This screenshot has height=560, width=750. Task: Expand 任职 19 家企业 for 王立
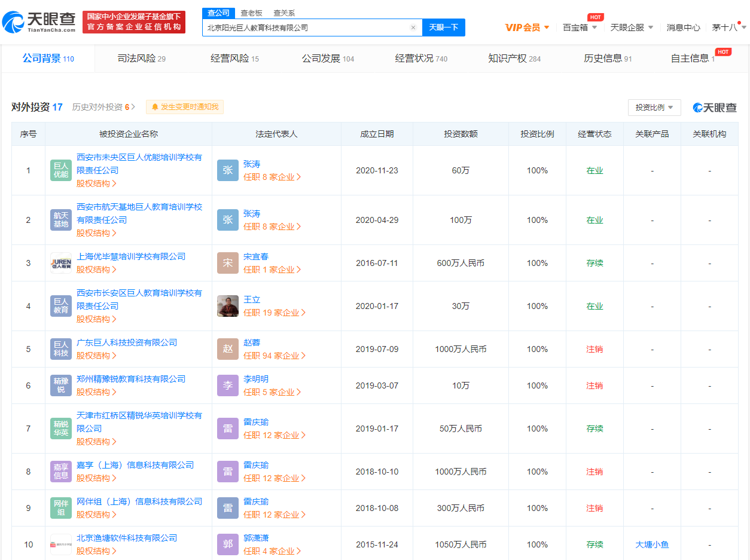275,313
